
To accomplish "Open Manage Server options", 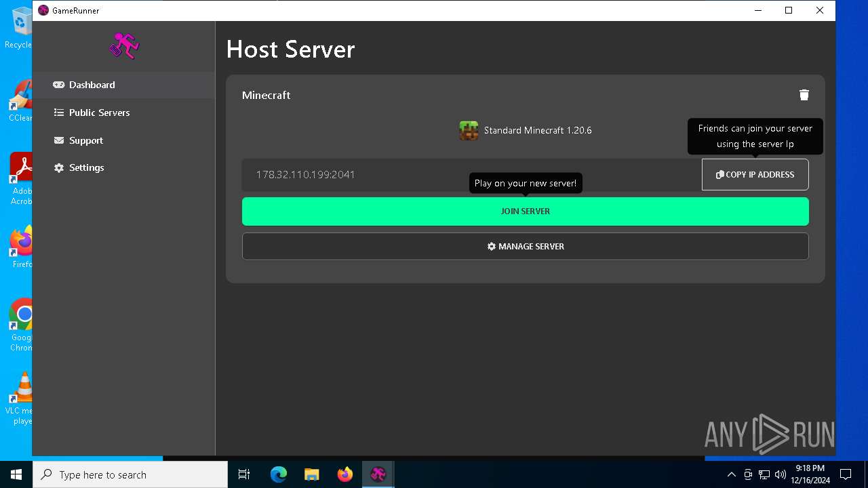I will pyautogui.click(x=526, y=247).
